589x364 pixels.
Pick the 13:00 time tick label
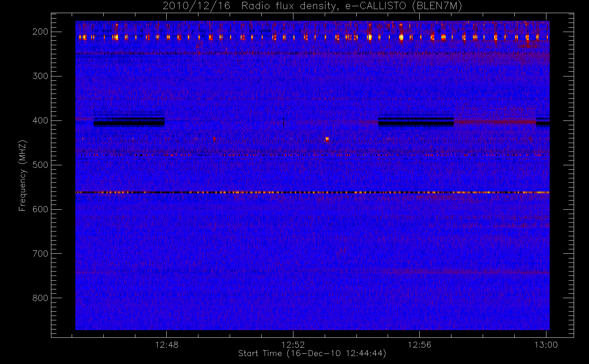[546, 345]
